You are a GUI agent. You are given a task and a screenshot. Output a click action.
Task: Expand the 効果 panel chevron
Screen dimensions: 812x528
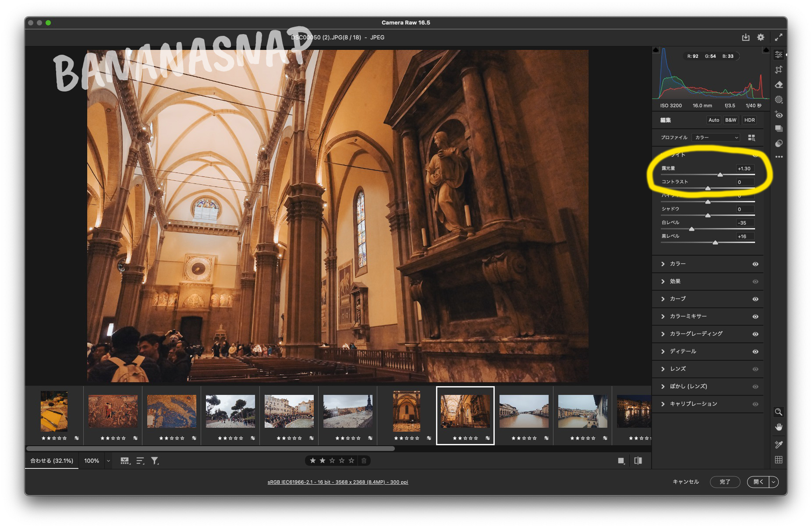click(663, 282)
